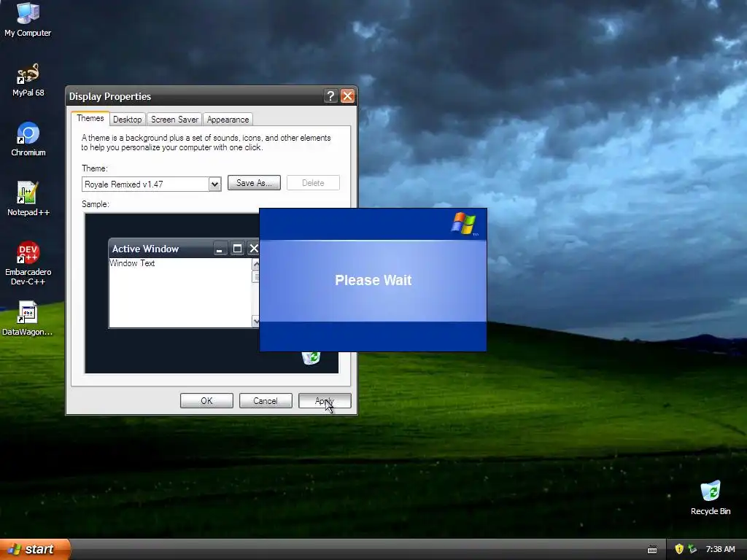Expand the Theme dropdown arrow

(x=214, y=184)
